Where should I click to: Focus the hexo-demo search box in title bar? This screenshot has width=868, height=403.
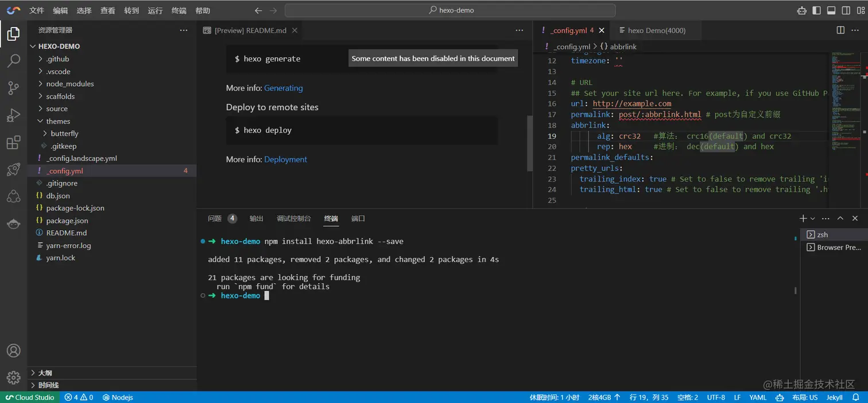pyautogui.click(x=450, y=10)
